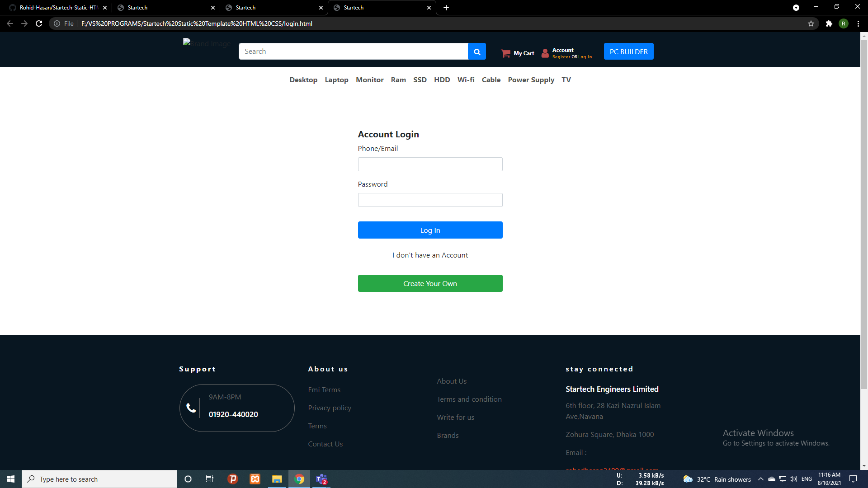The image size is (868, 488).
Task: Click the Phone/Email input field
Action: point(430,164)
